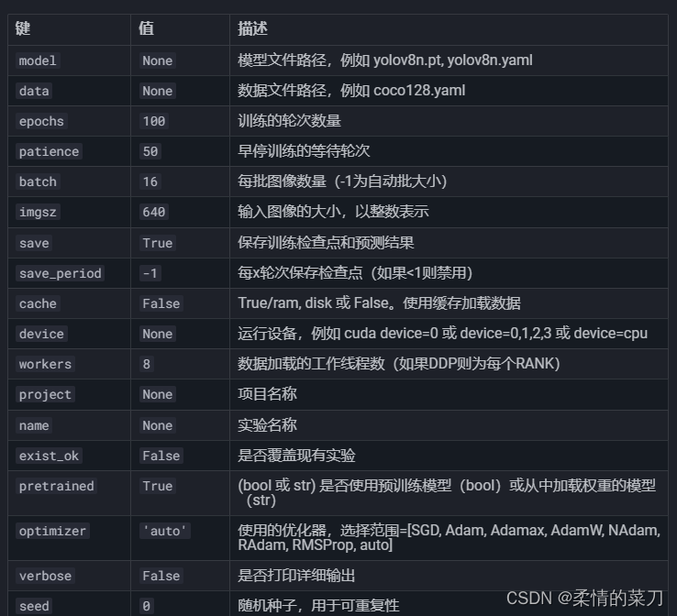Click the device key label
Viewport: 677px width, 616px height.
click(x=41, y=334)
